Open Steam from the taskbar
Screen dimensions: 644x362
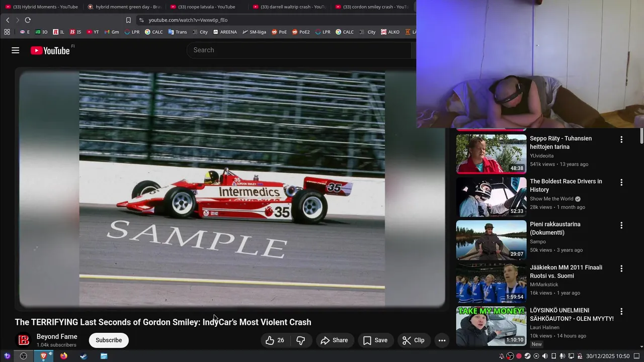coord(84,356)
